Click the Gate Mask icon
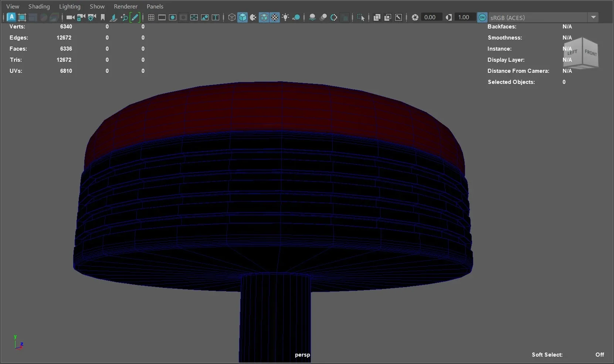 click(183, 17)
